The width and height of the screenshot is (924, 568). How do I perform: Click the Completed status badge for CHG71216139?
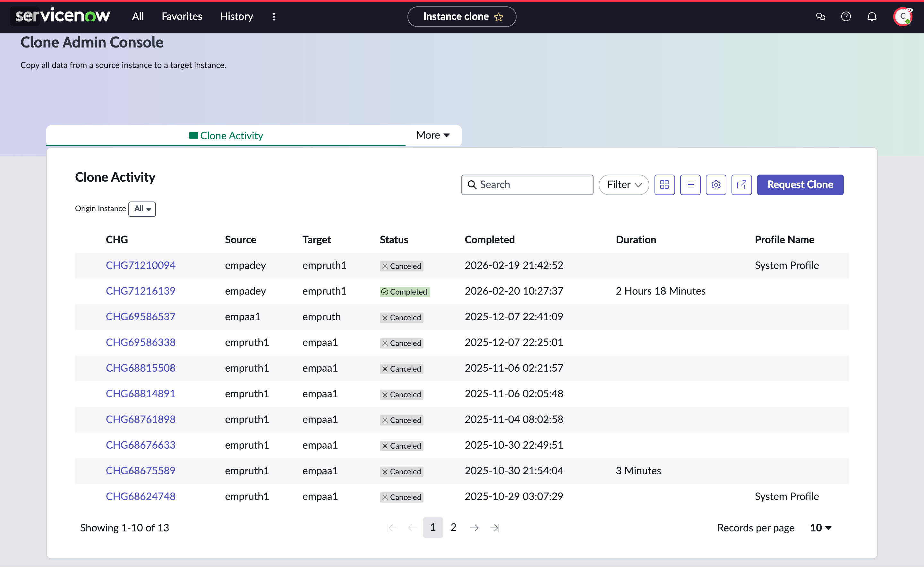coord(405,292)
